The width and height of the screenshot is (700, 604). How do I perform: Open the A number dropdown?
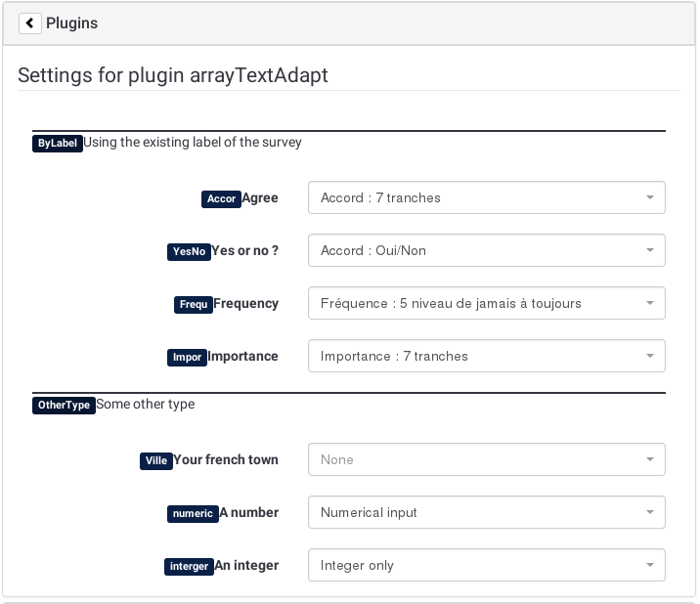click(486, 512)
